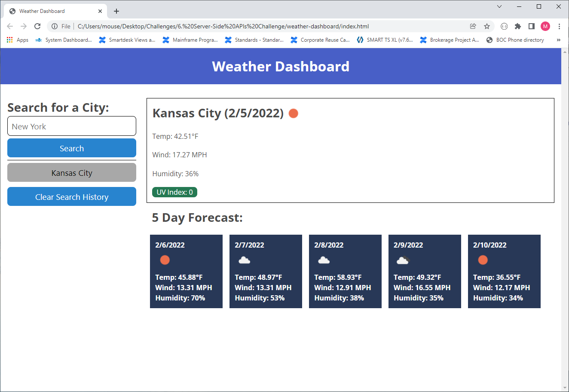Click the sun icon on the 2/10/2022 card

point(483,260)
